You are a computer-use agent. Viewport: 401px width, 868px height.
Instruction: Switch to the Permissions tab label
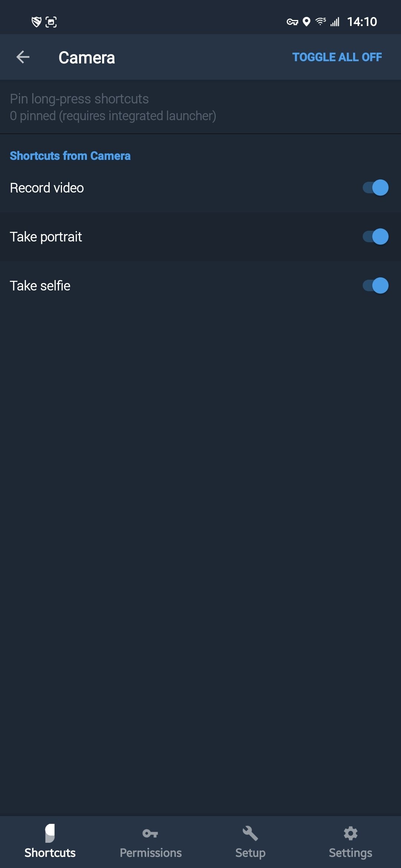[x=150, y=853]
